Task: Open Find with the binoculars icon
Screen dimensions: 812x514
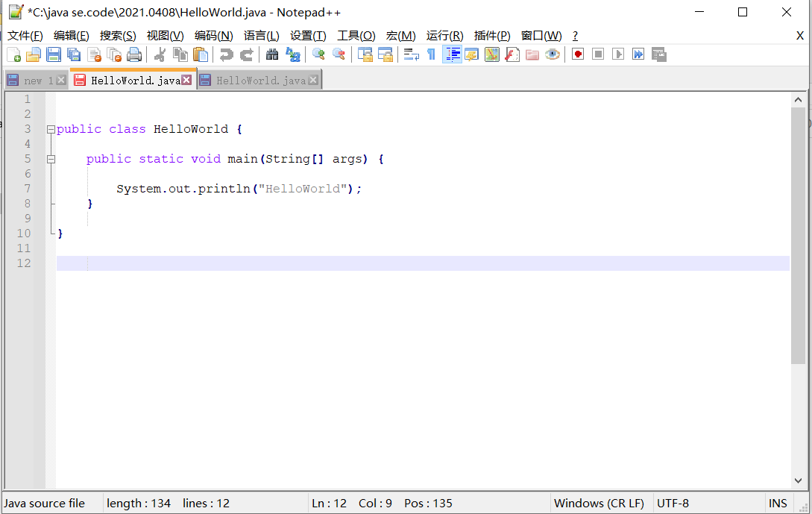Action: pos(272,54)
